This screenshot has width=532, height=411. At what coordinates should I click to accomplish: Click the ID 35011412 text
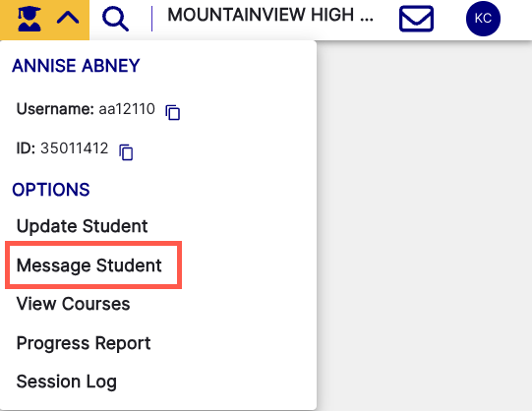pos(62,148)
